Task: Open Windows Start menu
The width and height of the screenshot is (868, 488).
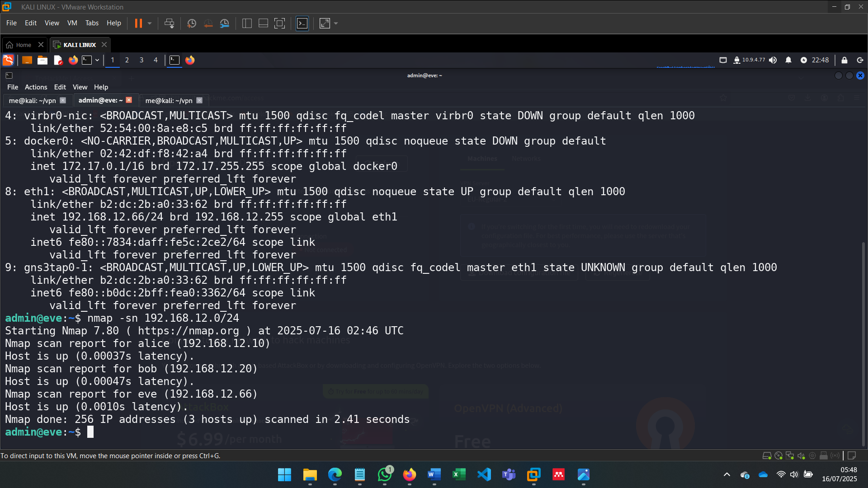Action: coord(284,475)
